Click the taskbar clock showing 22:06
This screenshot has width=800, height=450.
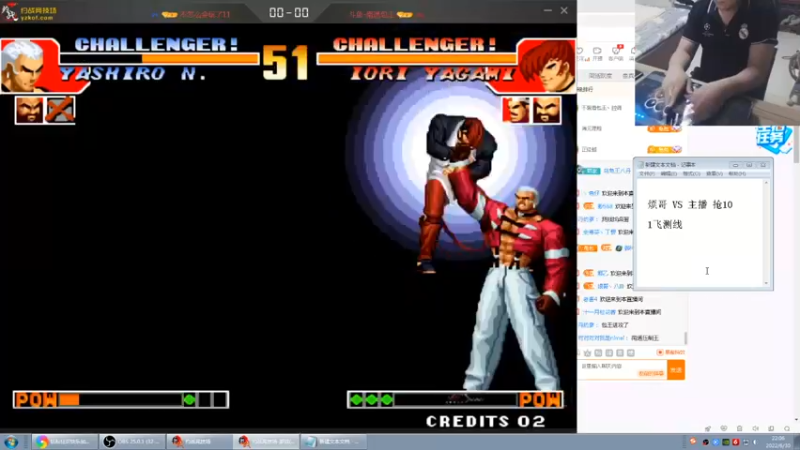pyautogui.click(x=779, y=442)
